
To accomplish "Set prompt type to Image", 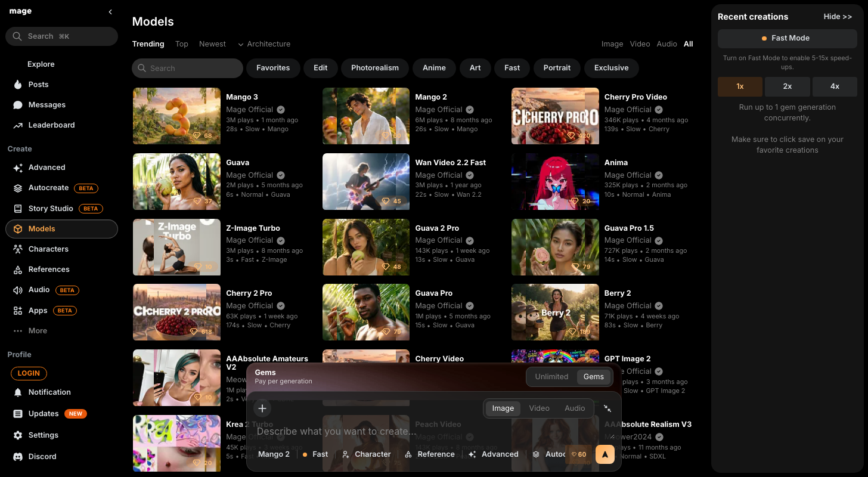I will point(503,408).
